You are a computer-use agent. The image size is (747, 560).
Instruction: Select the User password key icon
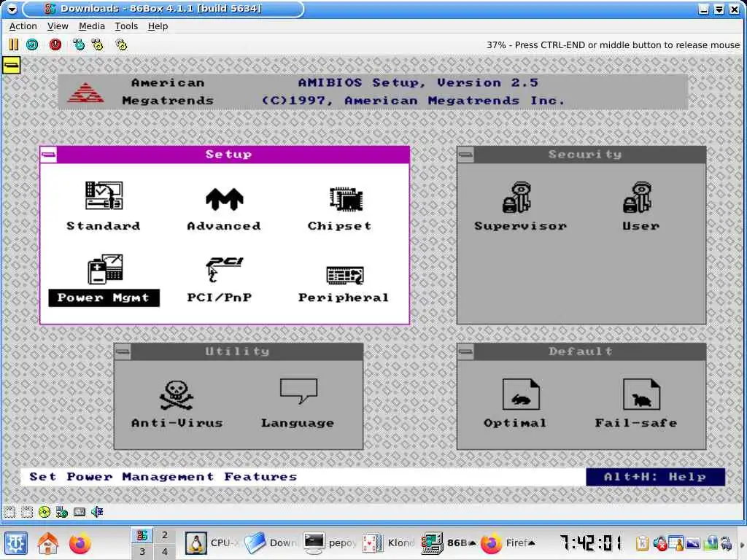638,197
